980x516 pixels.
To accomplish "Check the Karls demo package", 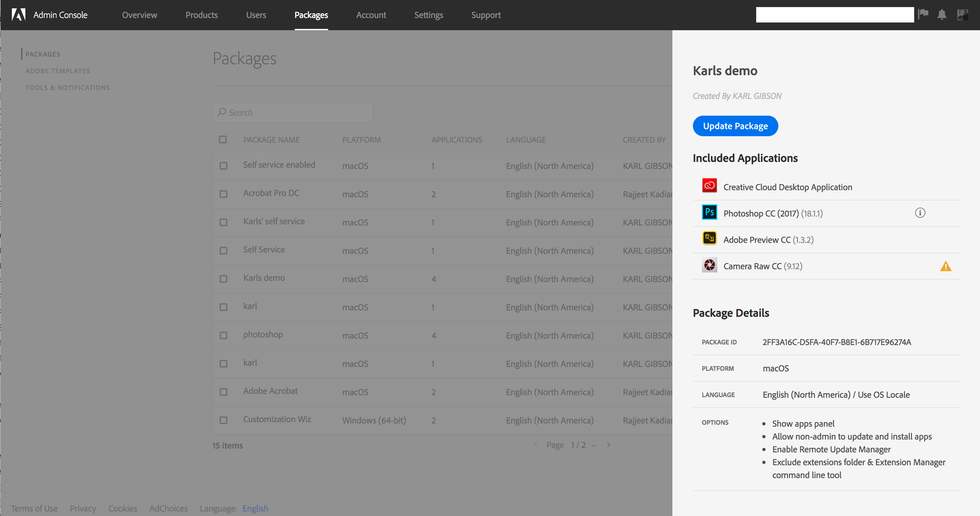I will click(223, 279).
